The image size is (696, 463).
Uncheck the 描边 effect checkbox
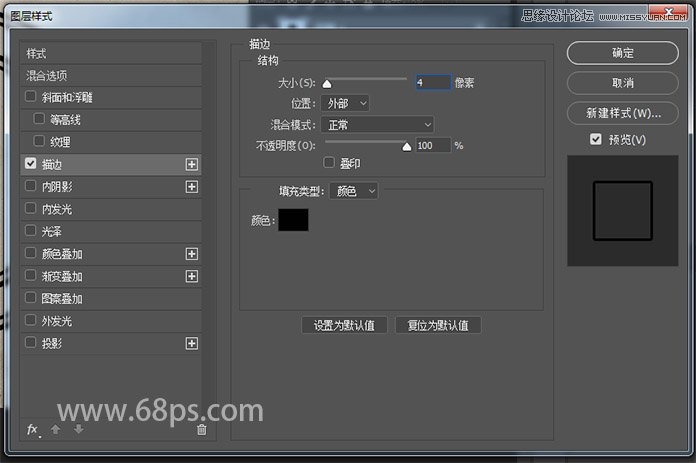pos(31,163)
